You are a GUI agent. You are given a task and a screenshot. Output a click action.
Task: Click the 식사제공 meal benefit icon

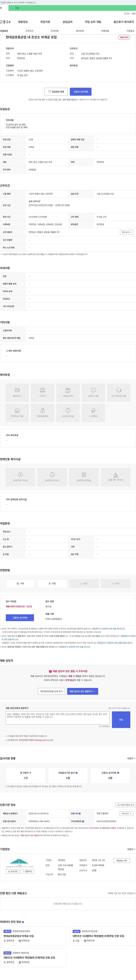[x=93, y=413]
